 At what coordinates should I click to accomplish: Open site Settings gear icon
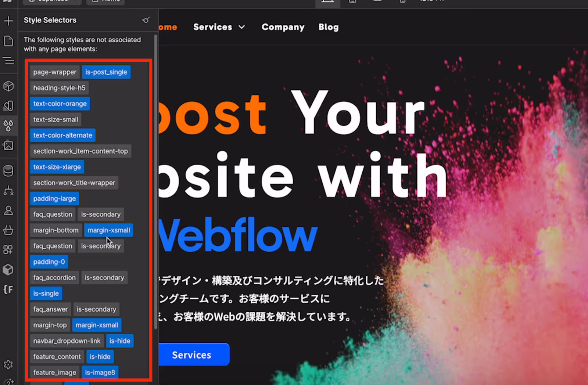pos(8,364)
